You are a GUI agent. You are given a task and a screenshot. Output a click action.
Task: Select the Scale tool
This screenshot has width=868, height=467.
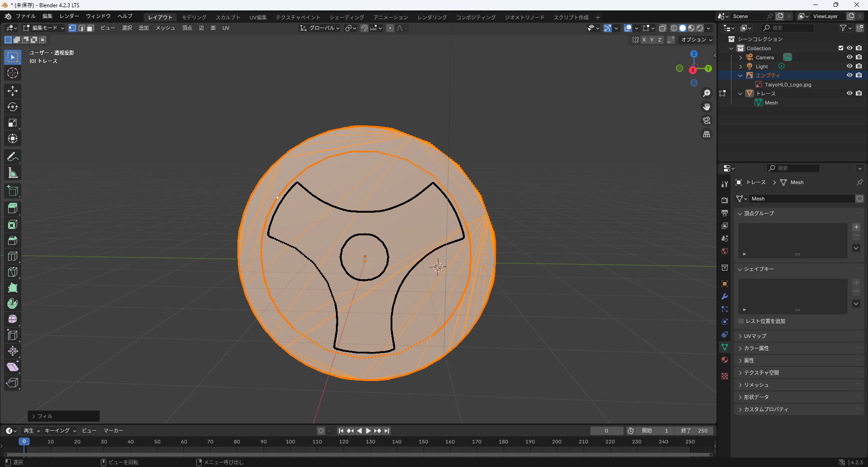tap(13, 123)
